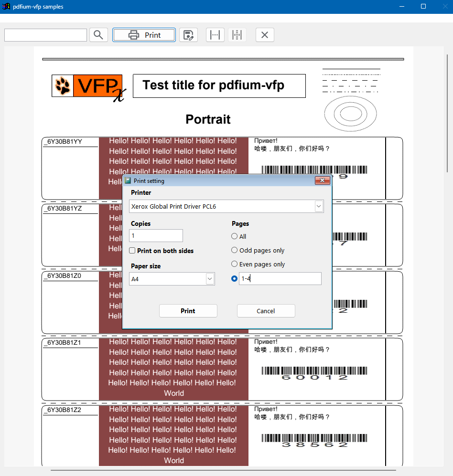The image size is (453, 476).
Task: Select Even pages only option
Action: [234, 264]
